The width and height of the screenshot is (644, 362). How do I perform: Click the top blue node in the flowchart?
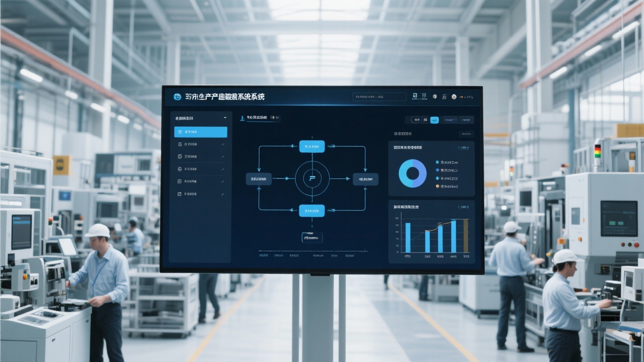pyautogui.click(x=312, y=146)
